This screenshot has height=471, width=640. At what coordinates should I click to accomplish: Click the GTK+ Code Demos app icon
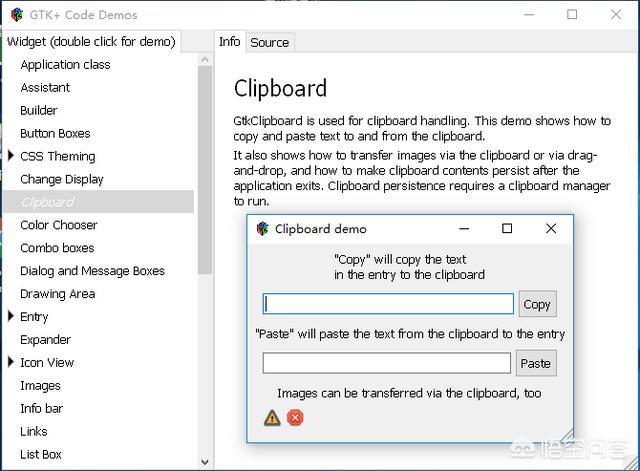(17, 15)
